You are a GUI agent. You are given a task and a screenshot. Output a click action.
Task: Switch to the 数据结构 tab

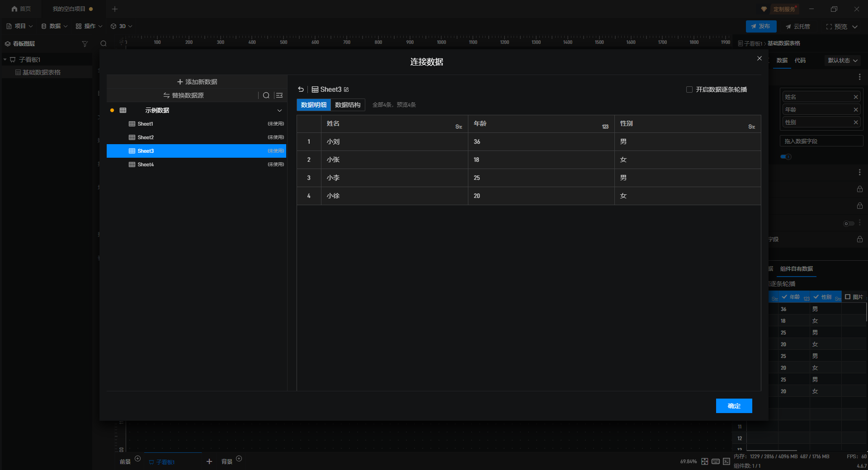coord(348,105)
